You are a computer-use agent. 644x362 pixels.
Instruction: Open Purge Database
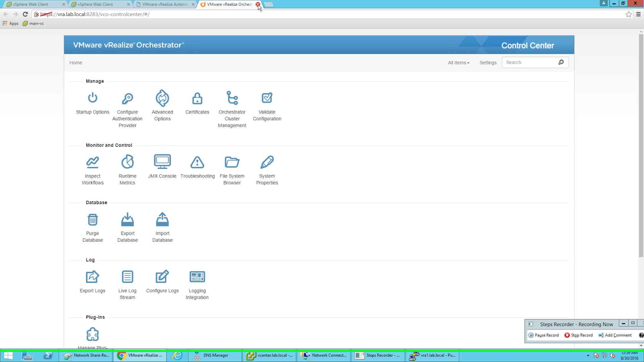[x=93, y=228]
